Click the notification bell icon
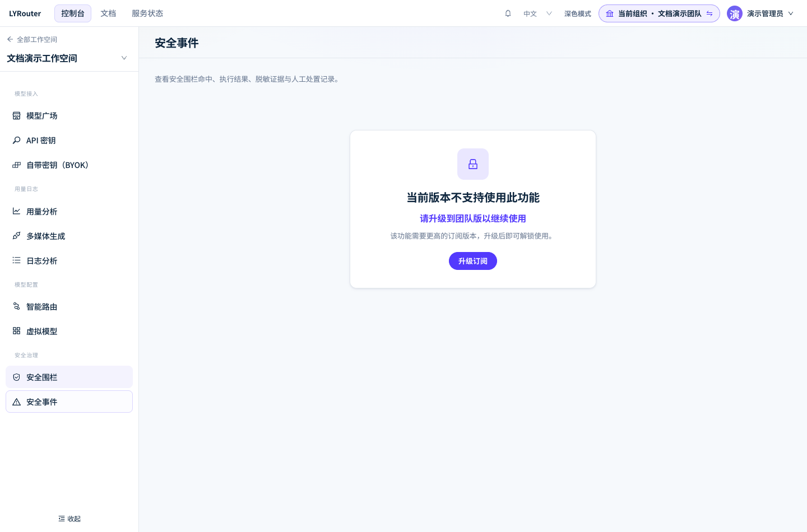The height and width of the screenshot is (532, 807). point(508,13)
